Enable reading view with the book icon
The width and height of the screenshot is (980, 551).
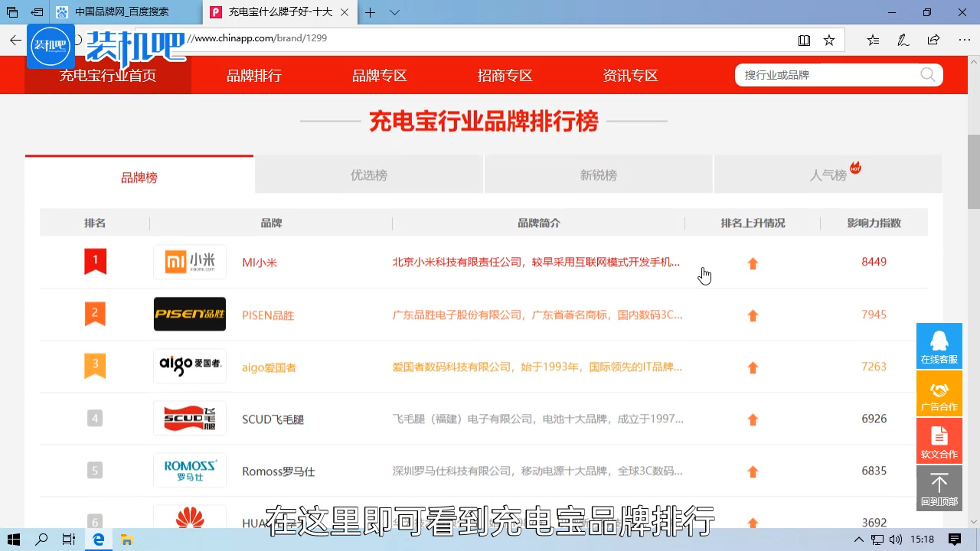pyautogui.click(x=804, y=39)
